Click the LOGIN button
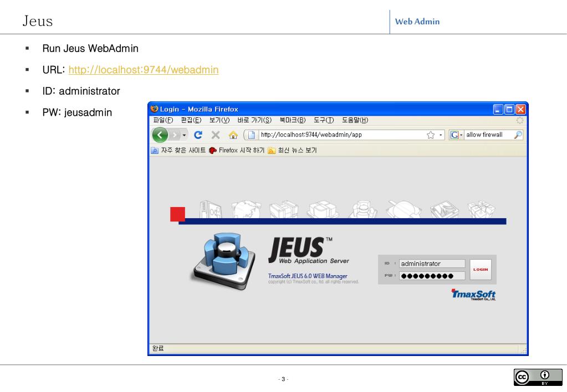This screenshot has width=567, height=392. [481, 270]
